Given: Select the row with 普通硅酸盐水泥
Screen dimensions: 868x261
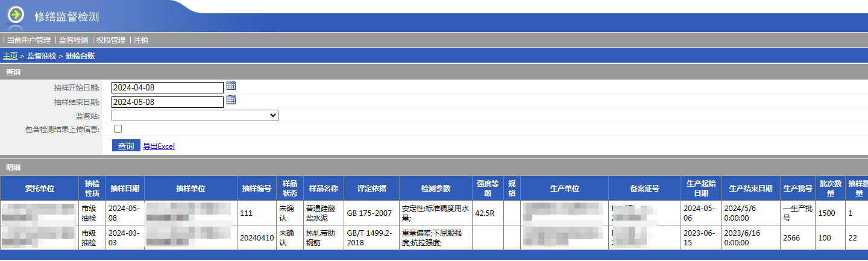Looking at the screenshot, I should 322,213.
